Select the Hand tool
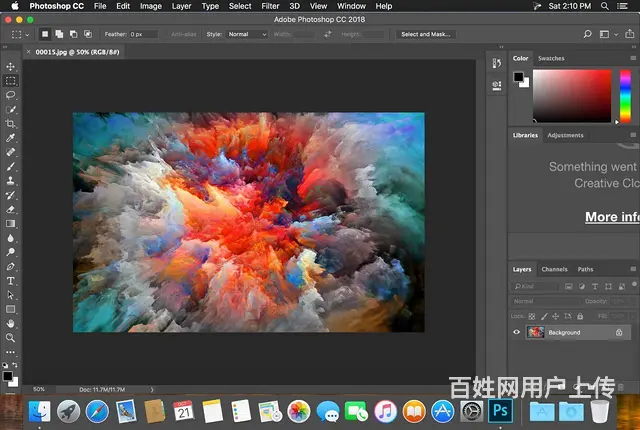 [11, 324]
